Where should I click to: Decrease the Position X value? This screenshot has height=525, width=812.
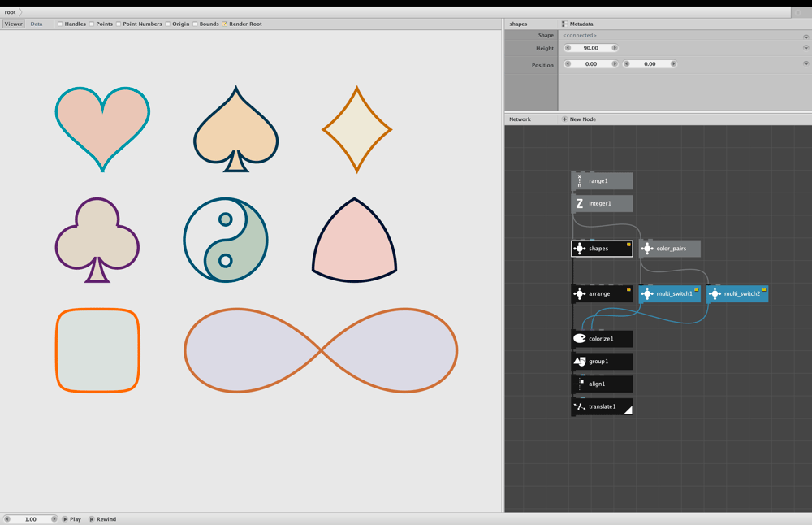568,63
